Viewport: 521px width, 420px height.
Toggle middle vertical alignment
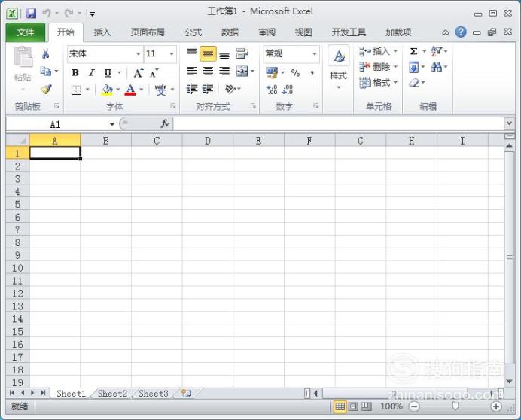[x=208, y=53]
